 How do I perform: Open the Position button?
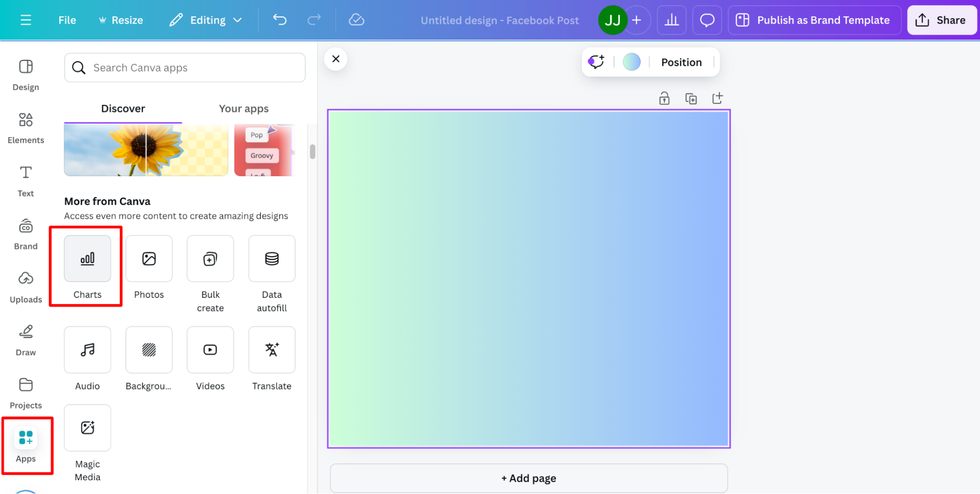(x=681, y=62)
